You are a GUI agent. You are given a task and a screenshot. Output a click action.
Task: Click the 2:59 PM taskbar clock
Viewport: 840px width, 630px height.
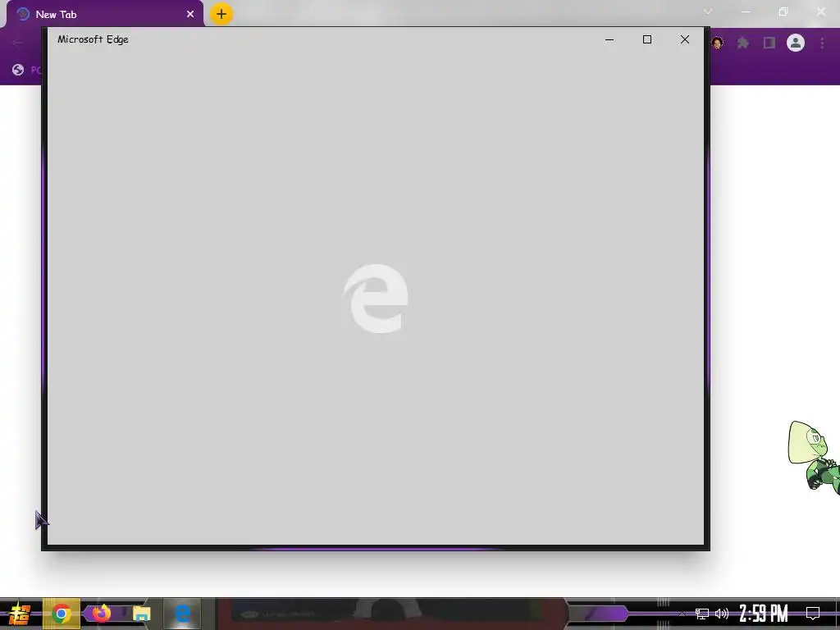pos(764,614)
